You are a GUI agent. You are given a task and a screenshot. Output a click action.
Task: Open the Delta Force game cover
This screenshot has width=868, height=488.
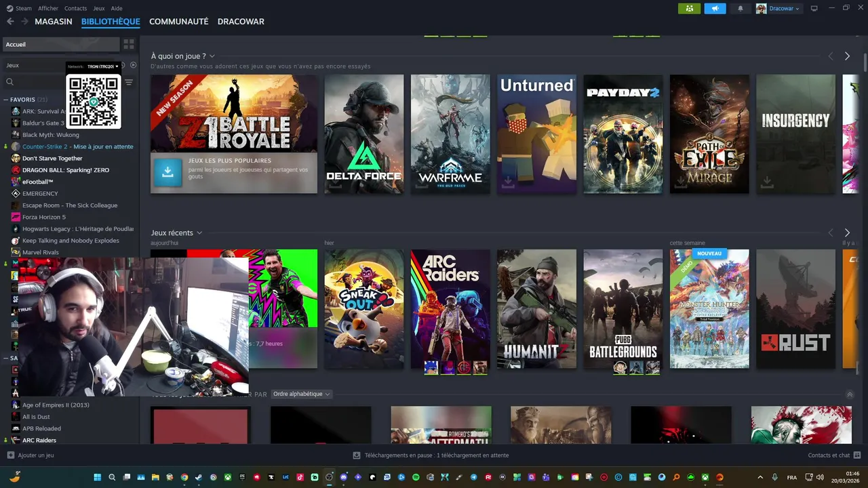click(363, 134)
